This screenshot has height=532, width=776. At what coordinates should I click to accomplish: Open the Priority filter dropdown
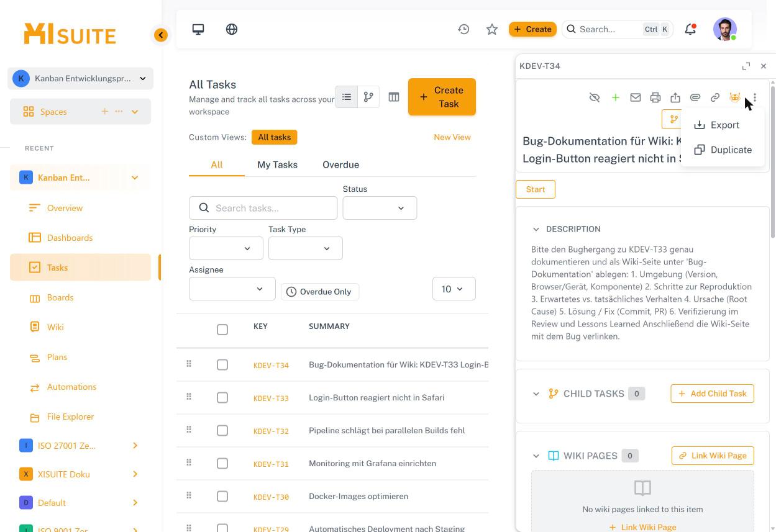pos(226,248)
